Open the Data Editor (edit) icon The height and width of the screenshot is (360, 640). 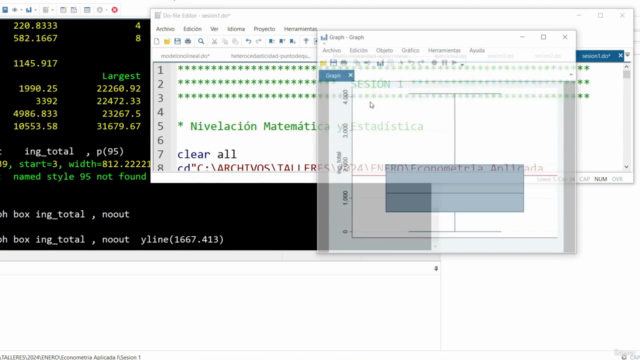click(63, 10)
